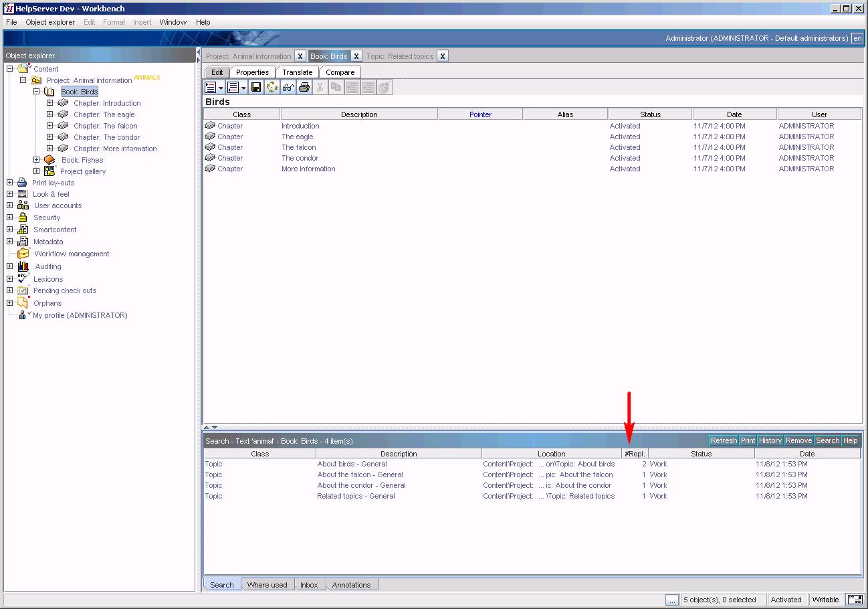Click Remove in the search panel
This screenshot has height=609, width=868.
tap(798, 440)
